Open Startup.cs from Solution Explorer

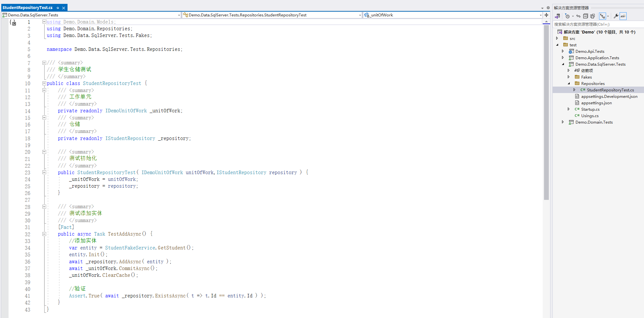click(x=590, y=109)
